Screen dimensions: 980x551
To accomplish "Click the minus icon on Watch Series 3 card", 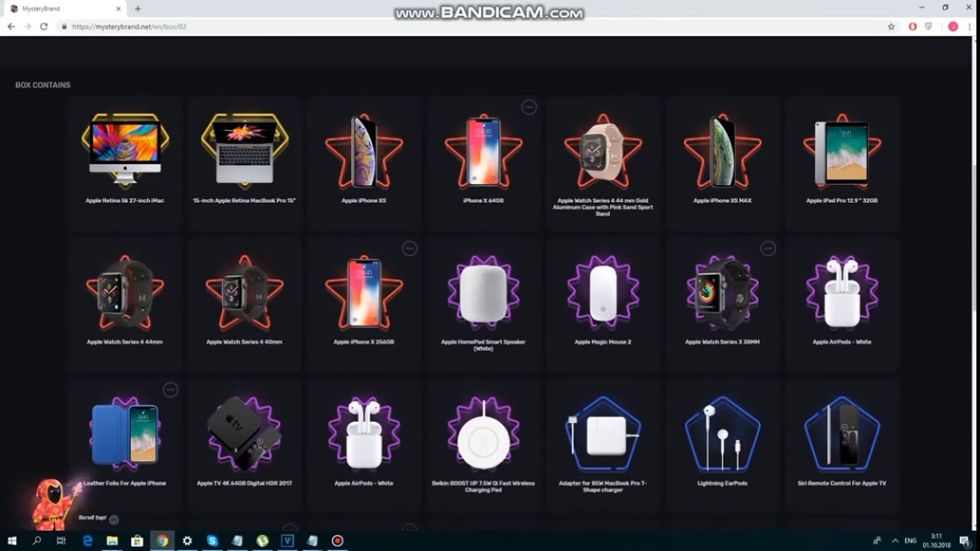I will click(x=768, y=249).
